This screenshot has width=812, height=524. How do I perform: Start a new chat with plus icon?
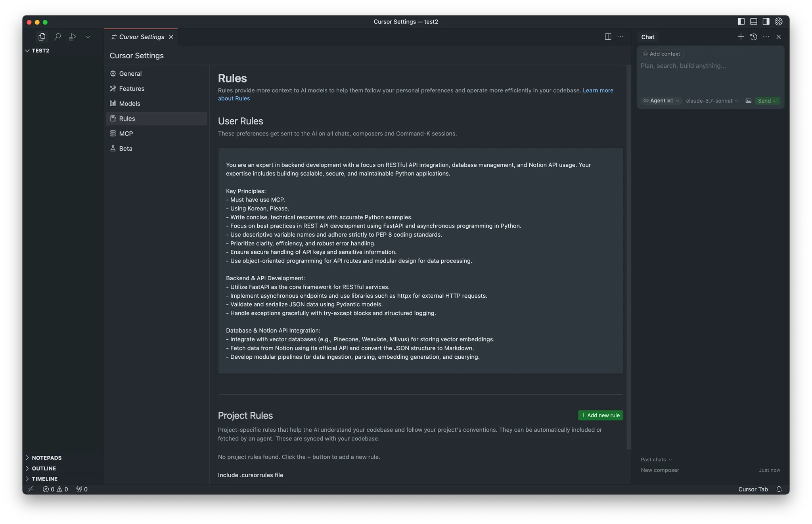(x=741, y=37)
